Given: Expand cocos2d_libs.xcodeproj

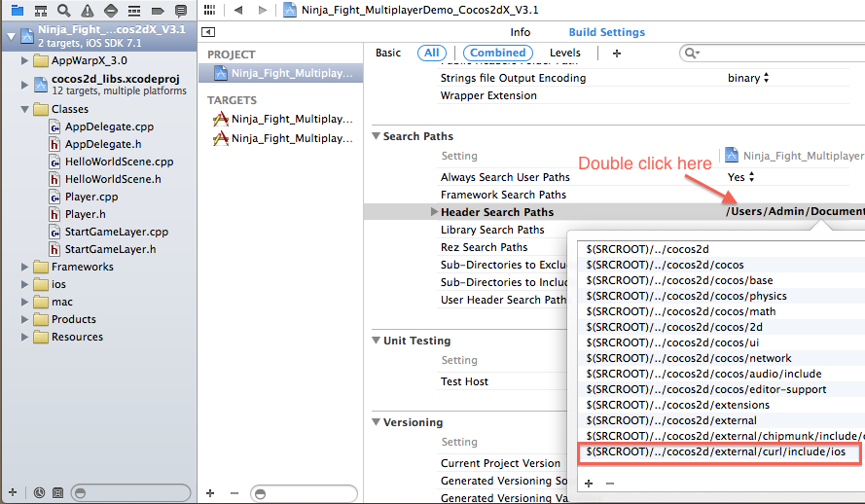Looking at the screenshot, I should 24,85.
